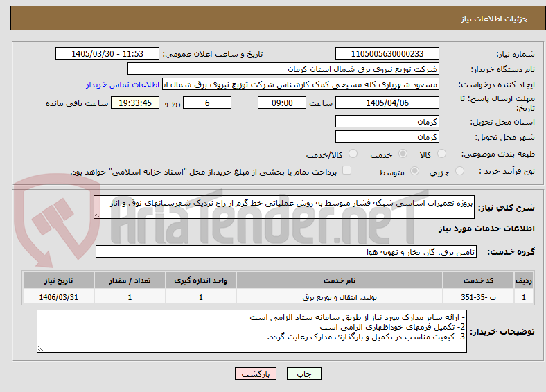Click the توضیحات خریدار notes textarea
The height and width of the screenshot is (392, 546).
(252, 331)
